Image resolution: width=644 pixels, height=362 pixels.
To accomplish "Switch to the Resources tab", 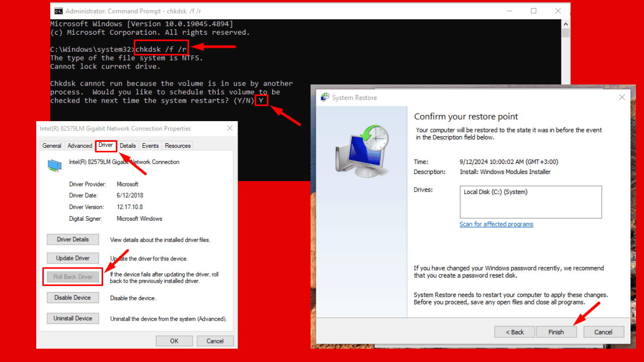I will click(177, 145).
